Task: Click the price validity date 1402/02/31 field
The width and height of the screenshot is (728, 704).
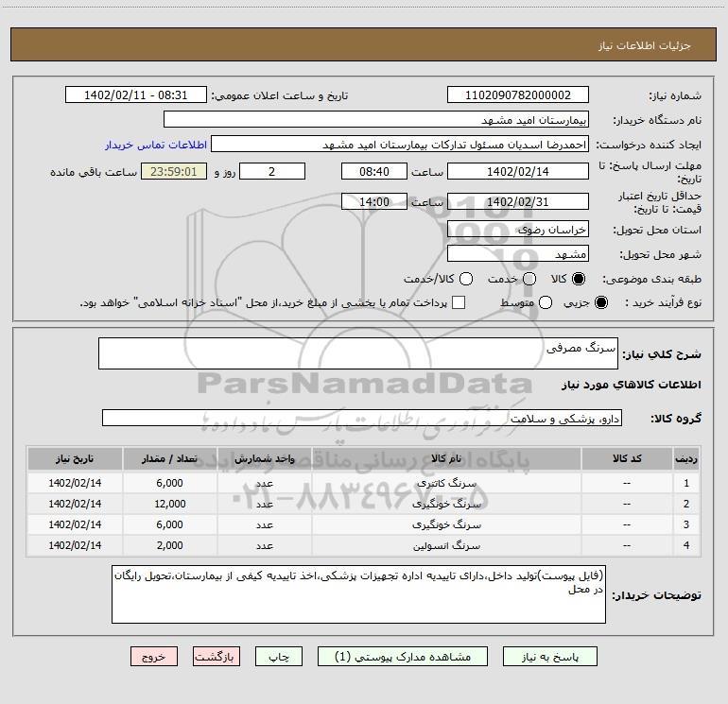Action: tap(518, 201)
